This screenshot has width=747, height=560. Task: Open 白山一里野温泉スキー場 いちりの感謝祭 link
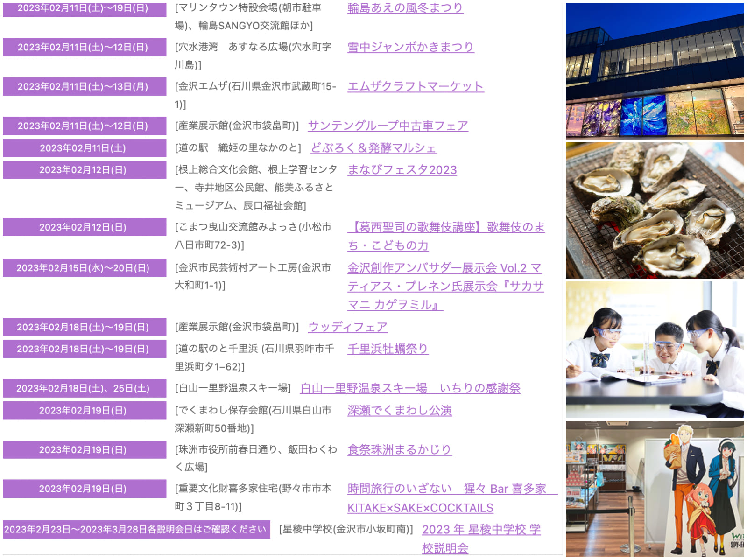410,388
